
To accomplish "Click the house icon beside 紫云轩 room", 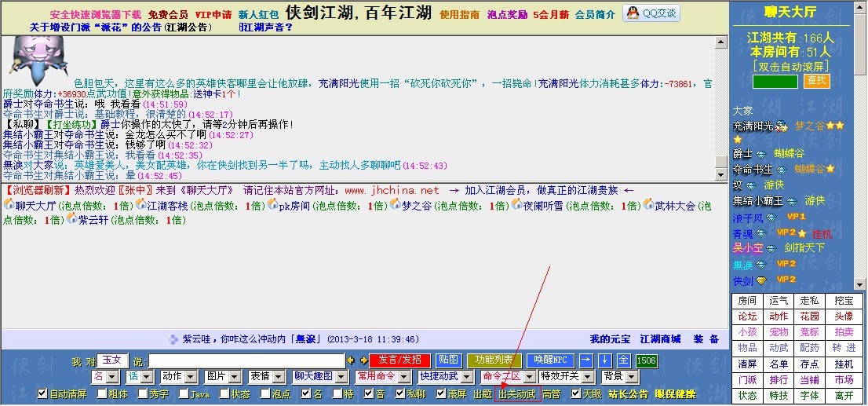I will [x=72, y=219].
